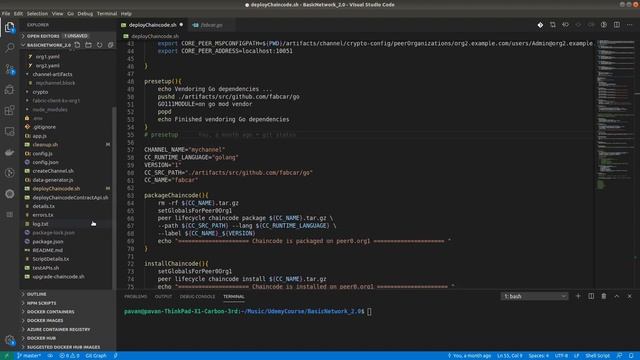This screenshot has height=360, width=640.
Task: Click the editor minimap
Action: pos(615,163)
